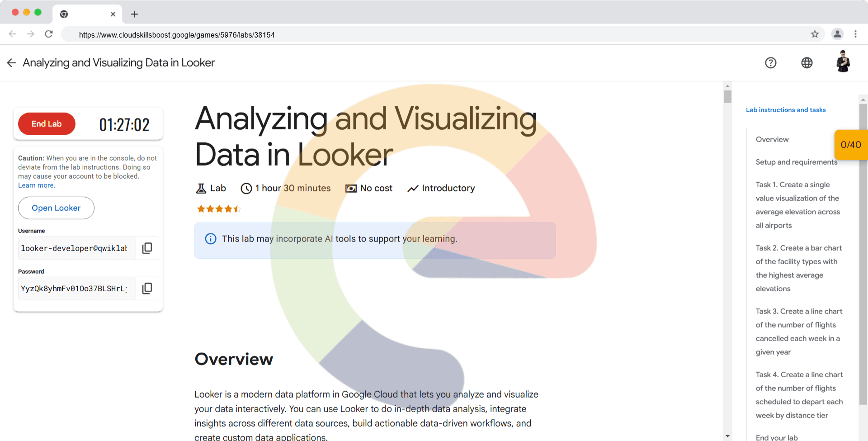Image resolution: width=868 pixels, height=441 pixels.
Task: Copy the username to clipboard
Action: pyautogui.click(x=147, y=248)
